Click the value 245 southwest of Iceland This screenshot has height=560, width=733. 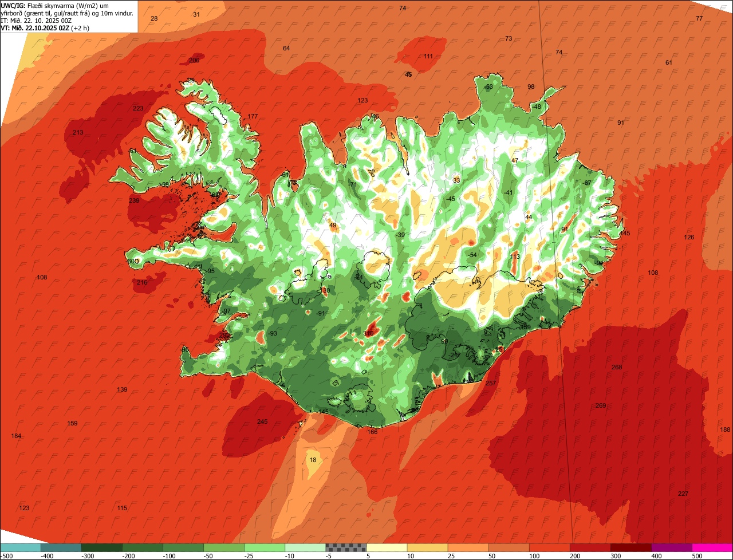click(262, 421)
